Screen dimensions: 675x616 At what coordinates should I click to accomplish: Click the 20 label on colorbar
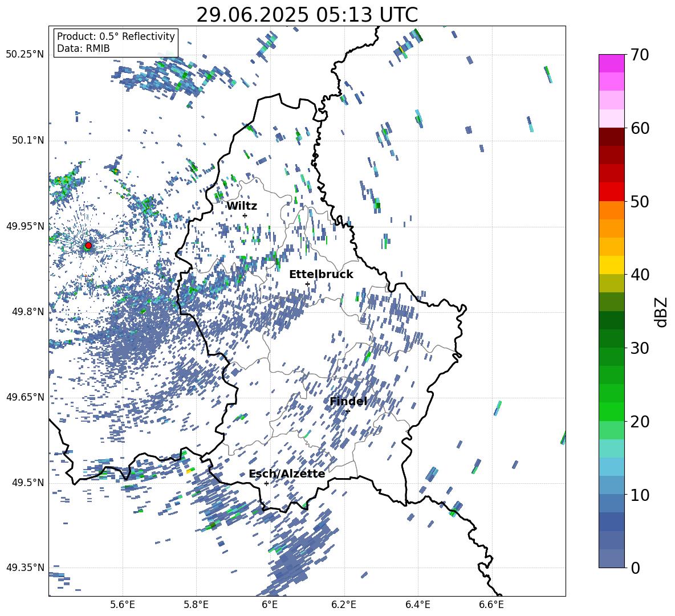coord(640,422)
